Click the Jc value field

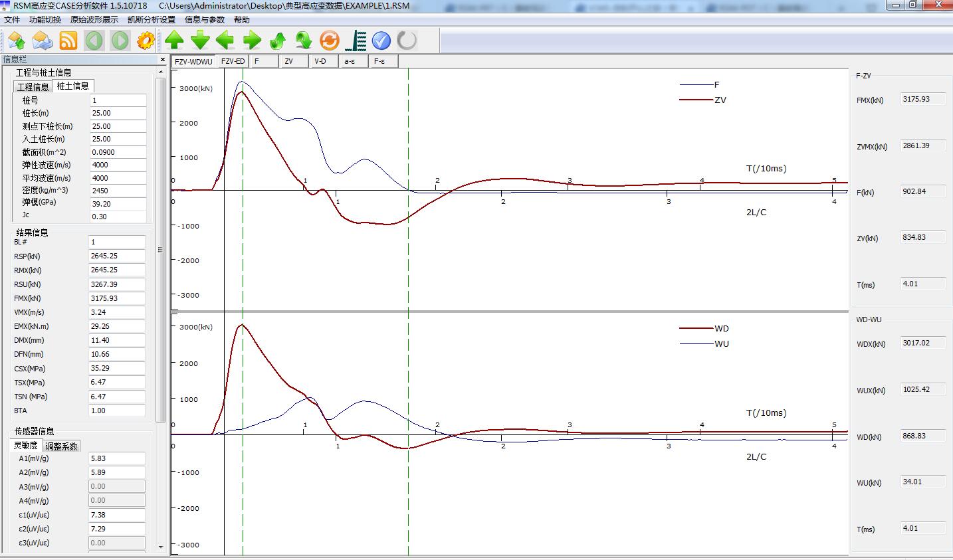click(x=118, y=217)
